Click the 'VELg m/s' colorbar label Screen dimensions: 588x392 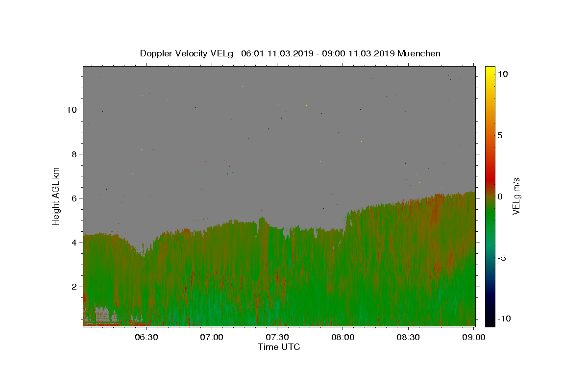(x=516, y=196)
